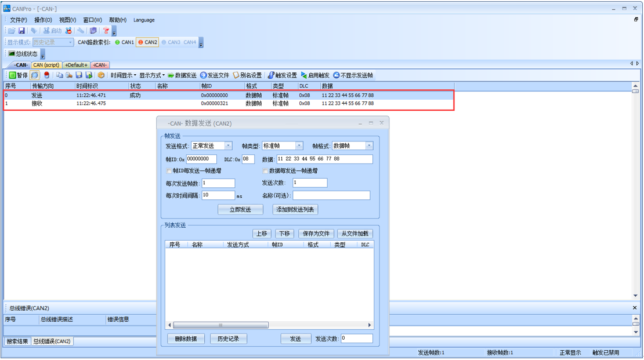The image size is (644, 360).
Task: Click the 立即发送 button
Action: pyautogui.click(x=240, y=210)
